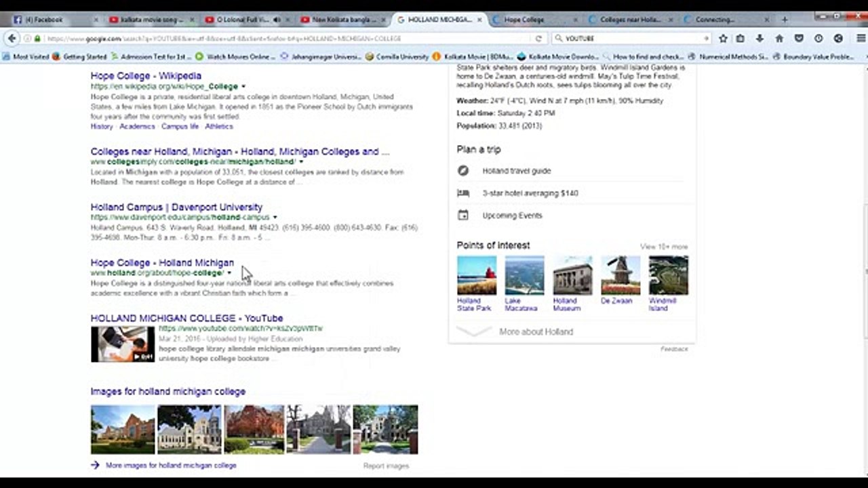Open Hope College - Wikipedia result

146,76
